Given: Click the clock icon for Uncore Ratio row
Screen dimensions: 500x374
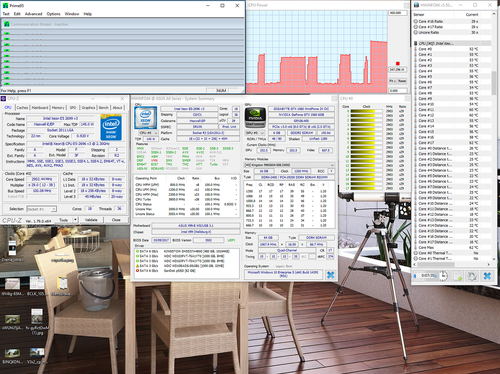Looking at the screenshot, I should (416, 32).
